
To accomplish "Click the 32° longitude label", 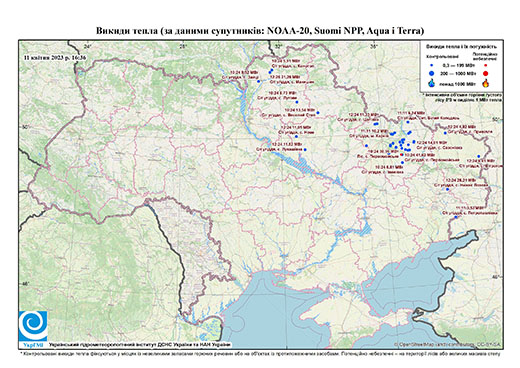I will [x=278, y=46].
